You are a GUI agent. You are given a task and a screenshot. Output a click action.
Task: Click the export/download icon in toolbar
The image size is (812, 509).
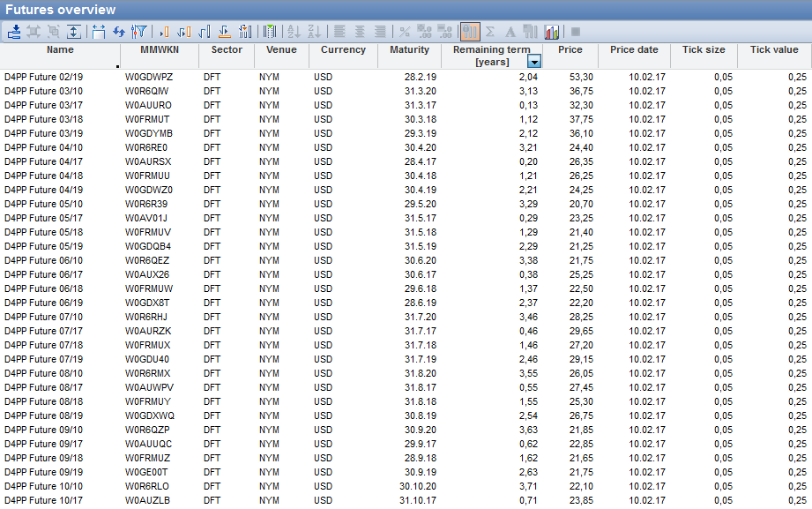pos(14,32)
